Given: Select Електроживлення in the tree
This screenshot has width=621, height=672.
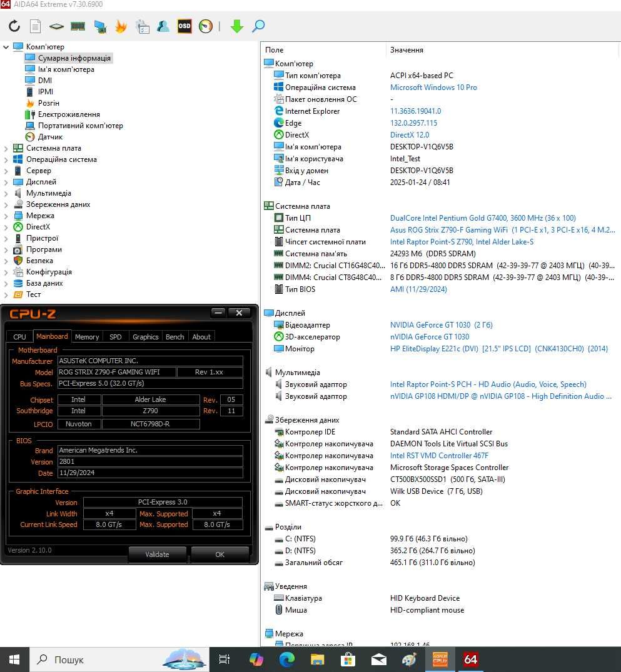Looking at the screenshot, I should pyautogui.click(x=69, y=114).
